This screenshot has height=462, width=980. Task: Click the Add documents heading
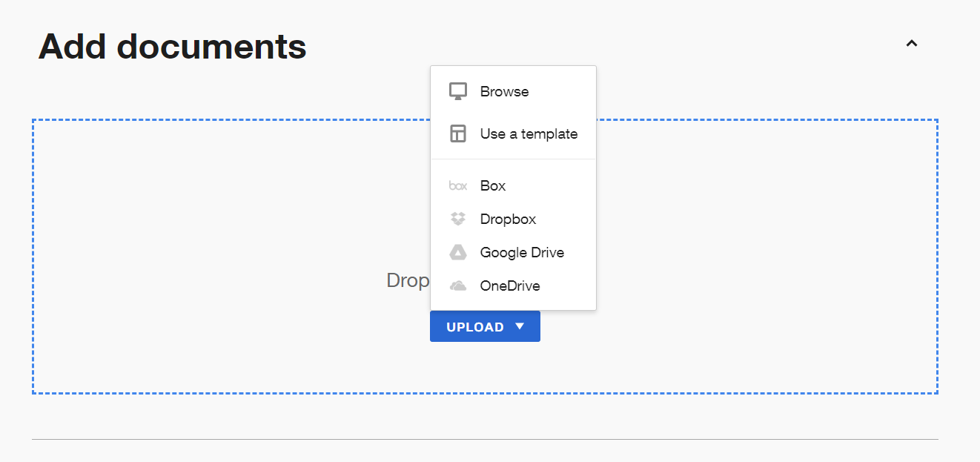pos(172,47)
